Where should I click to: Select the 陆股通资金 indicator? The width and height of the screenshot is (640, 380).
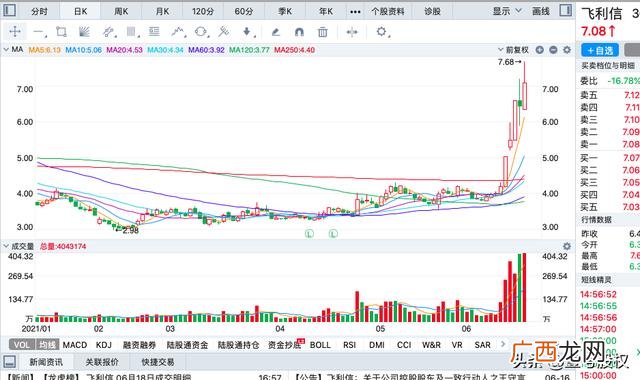tap(187, 345)
